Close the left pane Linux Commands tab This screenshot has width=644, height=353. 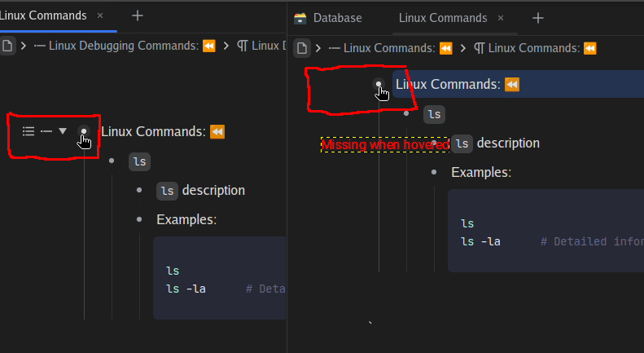tap(100, 15)
